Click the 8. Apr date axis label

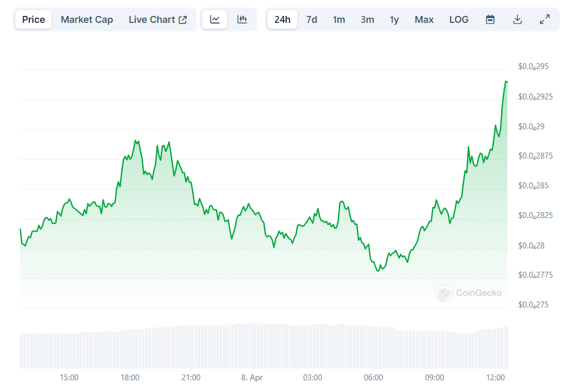pos(252,378)
